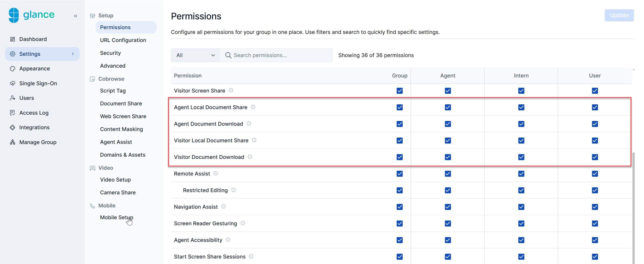Click the Appearance palette icon
The width and height of the screenshot is (644, 264).
tap(13, 69)
